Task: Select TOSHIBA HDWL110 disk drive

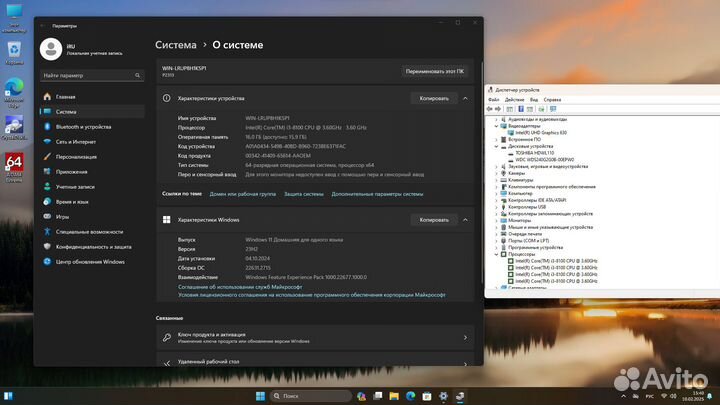Action: pos(534,153)
